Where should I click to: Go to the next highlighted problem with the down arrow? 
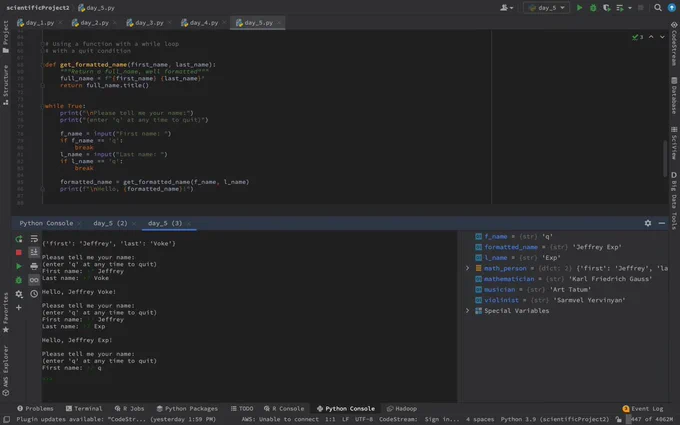(662, 37)
